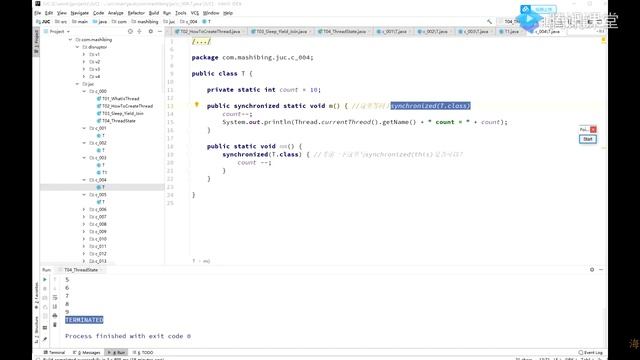The image size is (640, 360).
Task: Click the build hammer icon in toolbar
Action: pos(489,22)
